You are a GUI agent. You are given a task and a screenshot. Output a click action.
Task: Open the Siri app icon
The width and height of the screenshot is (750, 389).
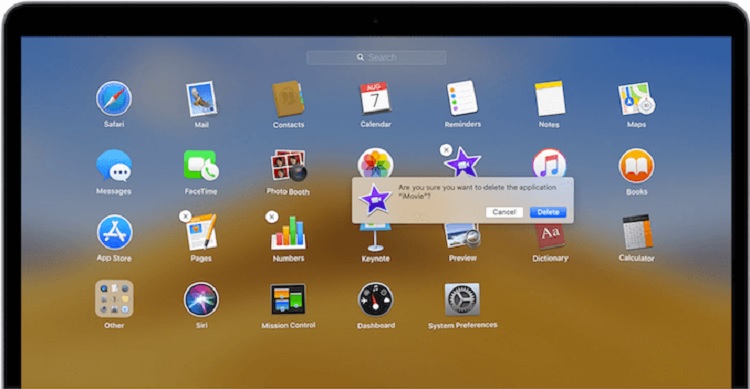tap(201, 299)
